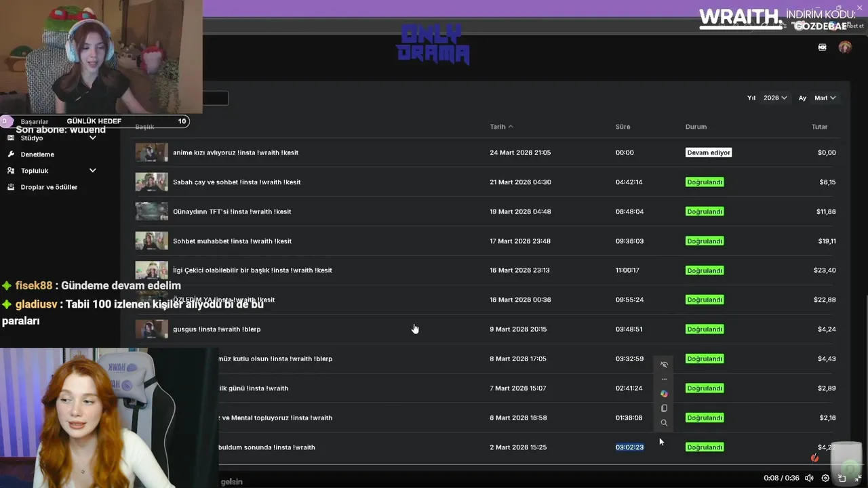
Task: Open stream titled 'Günaydınn TFT'si'
Action: click(232, 211)
